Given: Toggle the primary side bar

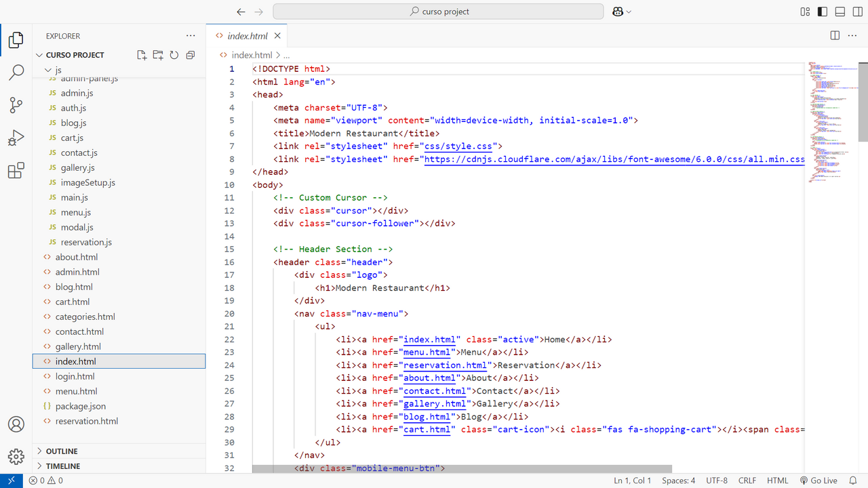Looking at the screenshot, I should pyautogui.click(x=823, y=12).
